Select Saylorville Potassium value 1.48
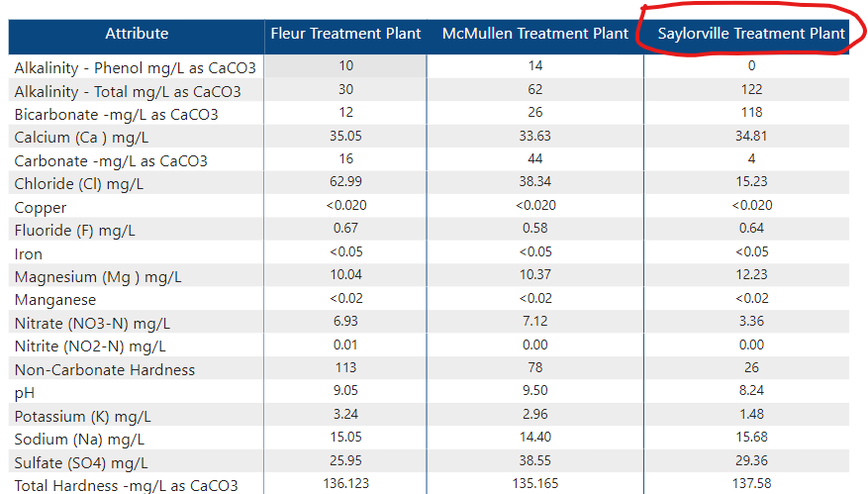Image resolution: width=868 pixels, height=494 pixels. point(752,414)
